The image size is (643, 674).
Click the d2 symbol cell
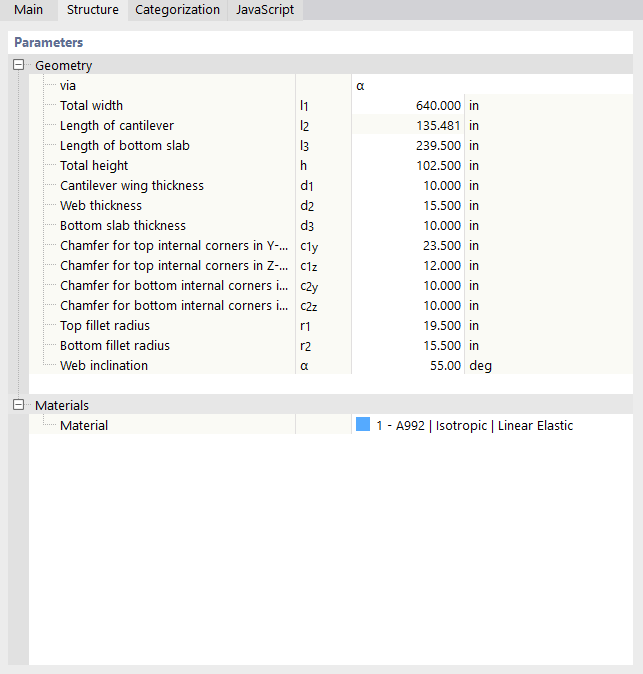[x=323, y=205]
